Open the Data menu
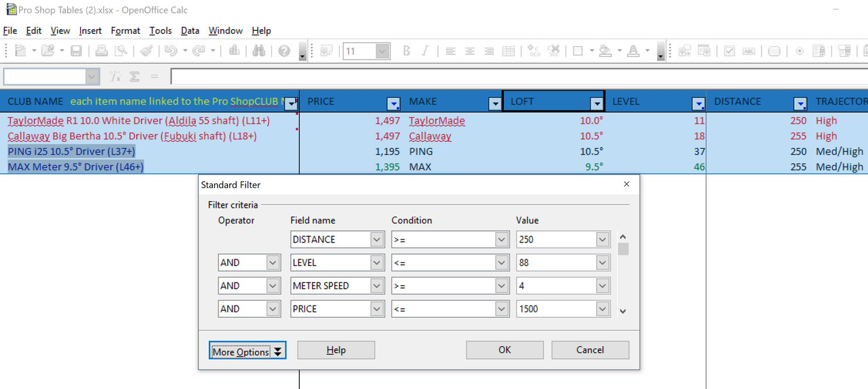Viewport: 868px width, 389px height. pos(190,31)
